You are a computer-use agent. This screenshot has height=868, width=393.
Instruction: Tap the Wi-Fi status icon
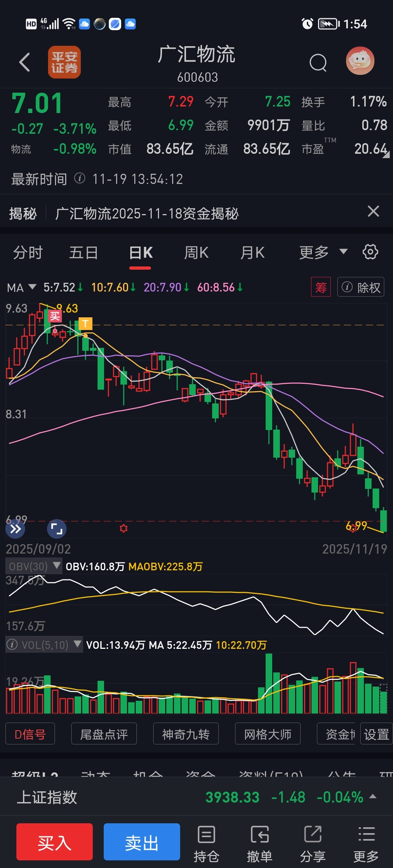click(x=69, y=24)
